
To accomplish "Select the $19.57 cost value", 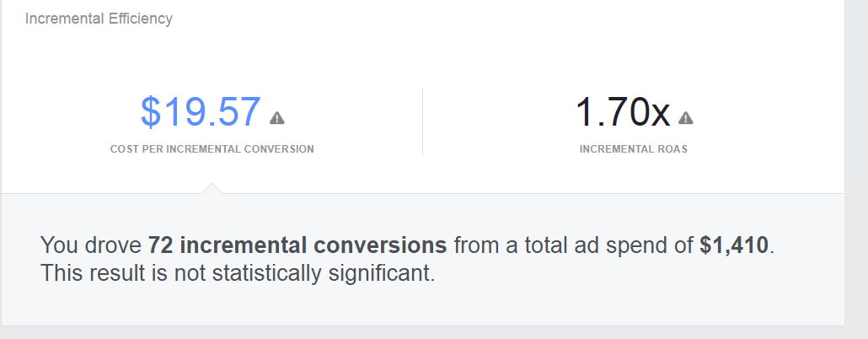I will coord(201,113).
